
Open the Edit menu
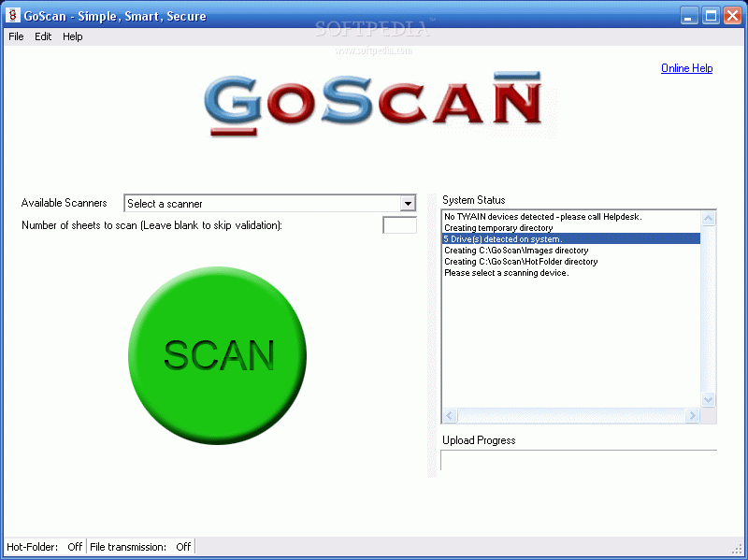click(43, 36)
